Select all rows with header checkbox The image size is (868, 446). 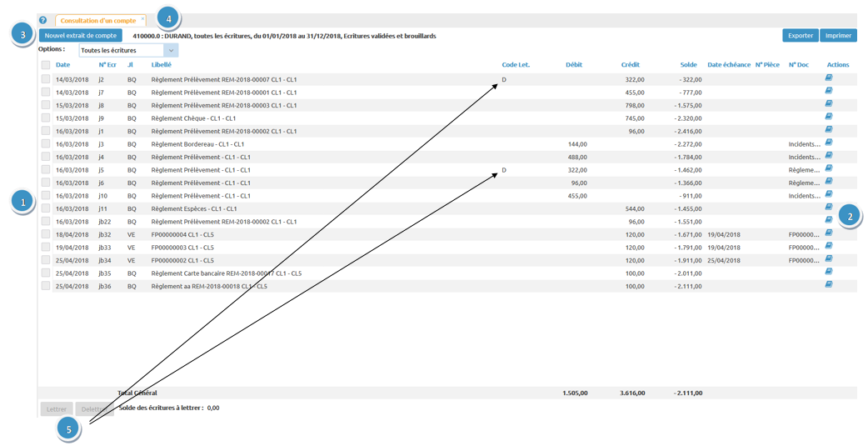[x=46, y=65]
